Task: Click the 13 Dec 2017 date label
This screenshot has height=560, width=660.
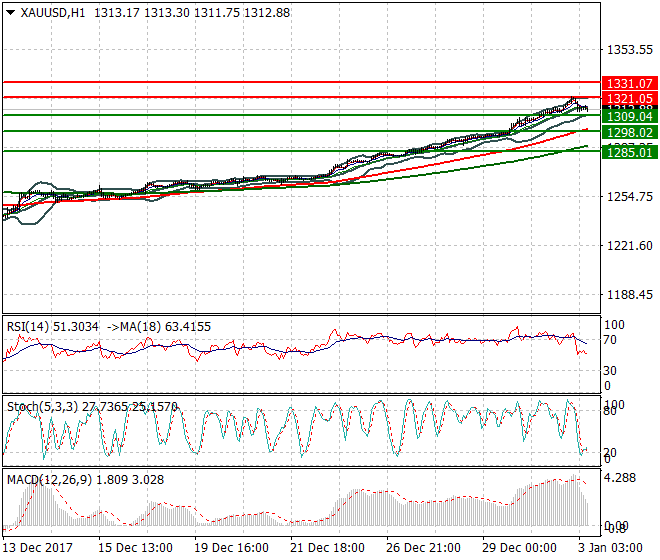Action: (37, 548)
